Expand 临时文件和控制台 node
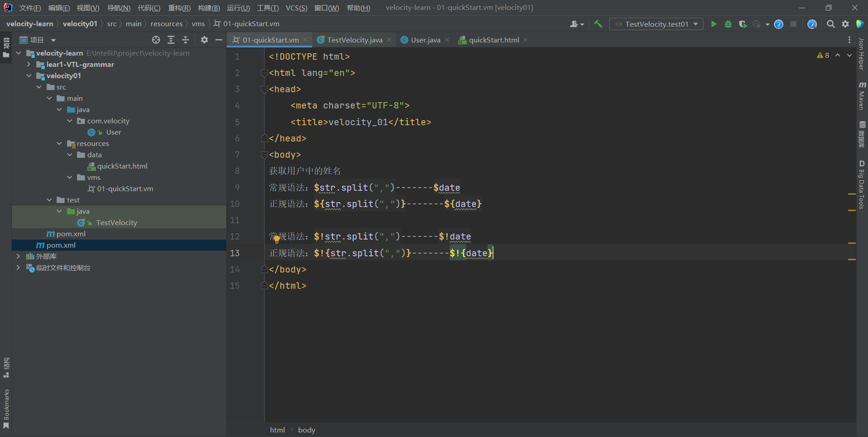The width and height of the screenshot is (868, 437). (18, 268)
